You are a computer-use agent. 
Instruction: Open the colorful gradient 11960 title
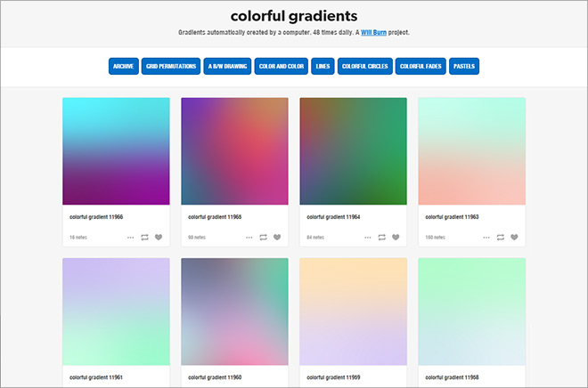tap(215, 377)
